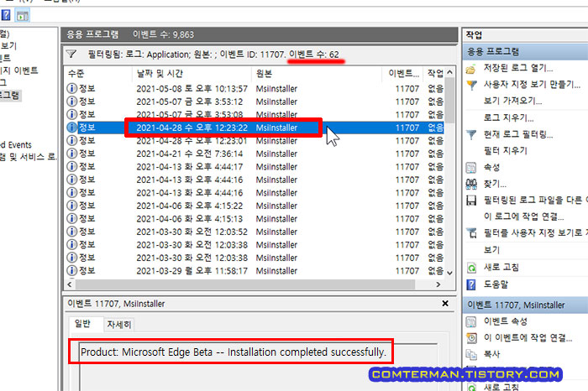Screen dimensions: 588x391
Task: Click the copy icon beside 복사
Action: tap(471, 354)
